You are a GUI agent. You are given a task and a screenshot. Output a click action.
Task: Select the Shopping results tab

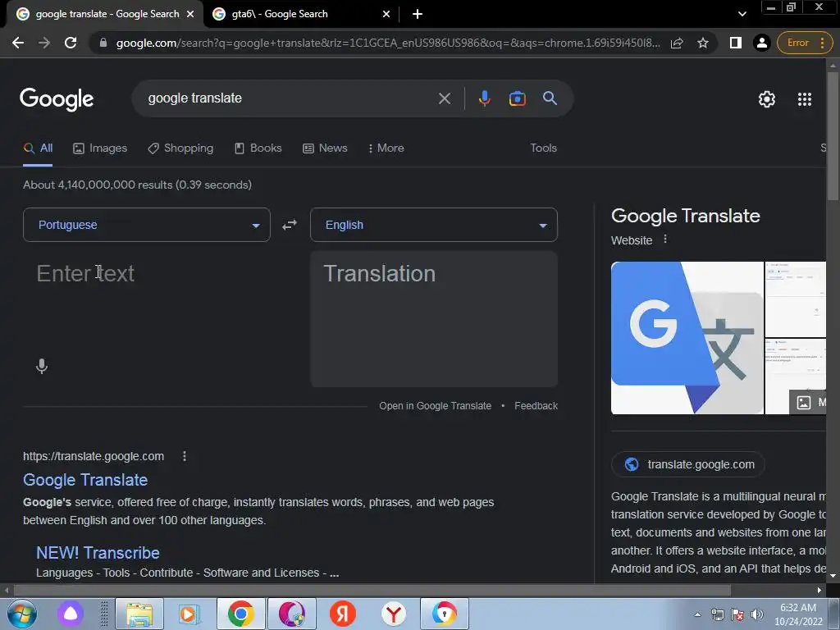180,148
